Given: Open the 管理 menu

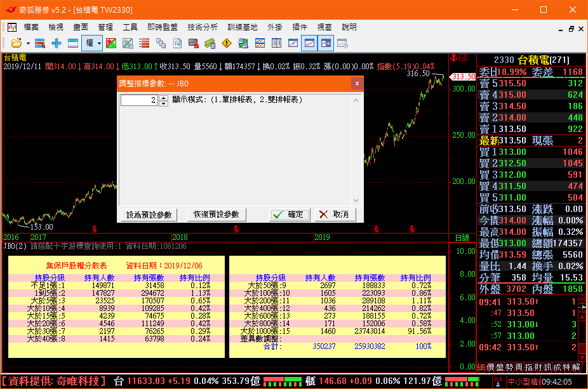Looking at the screenshot, I should point(105,27).
